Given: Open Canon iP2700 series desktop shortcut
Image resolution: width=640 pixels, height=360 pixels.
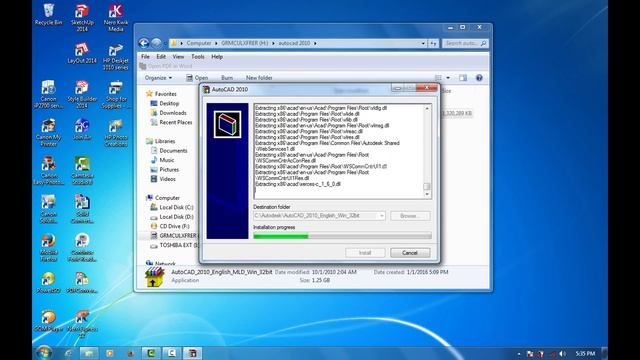Looking at the screenshot, I should tap(48, 94).
